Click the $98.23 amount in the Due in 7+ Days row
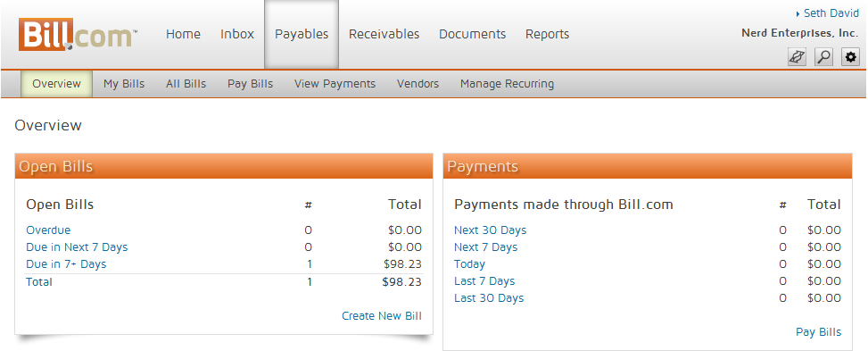 (x=402, y=264)
